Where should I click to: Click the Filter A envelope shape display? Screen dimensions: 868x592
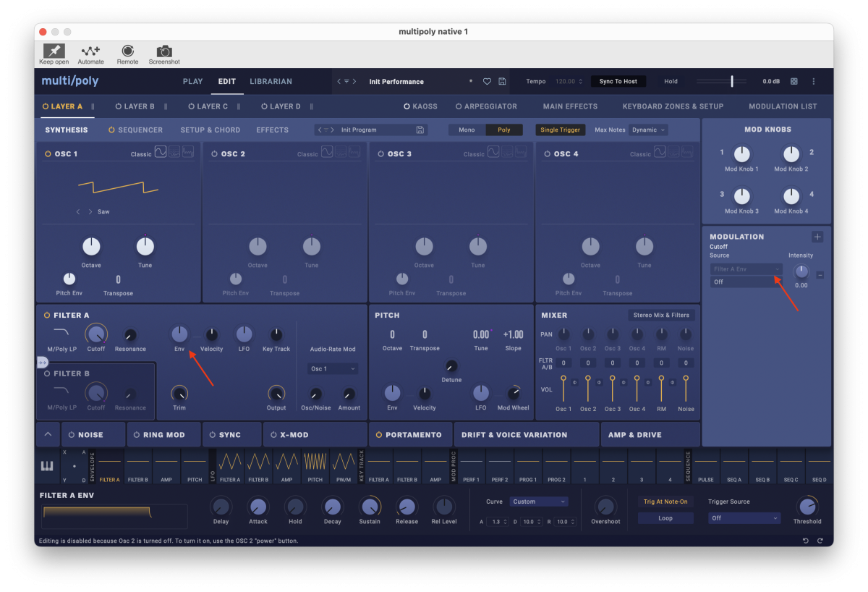click(x=115, y=516)
